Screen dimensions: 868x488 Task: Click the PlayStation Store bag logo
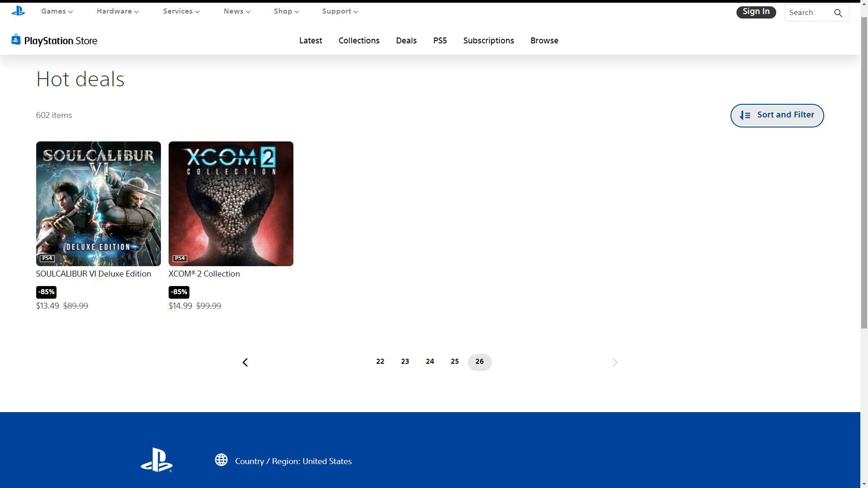point(16,40)
